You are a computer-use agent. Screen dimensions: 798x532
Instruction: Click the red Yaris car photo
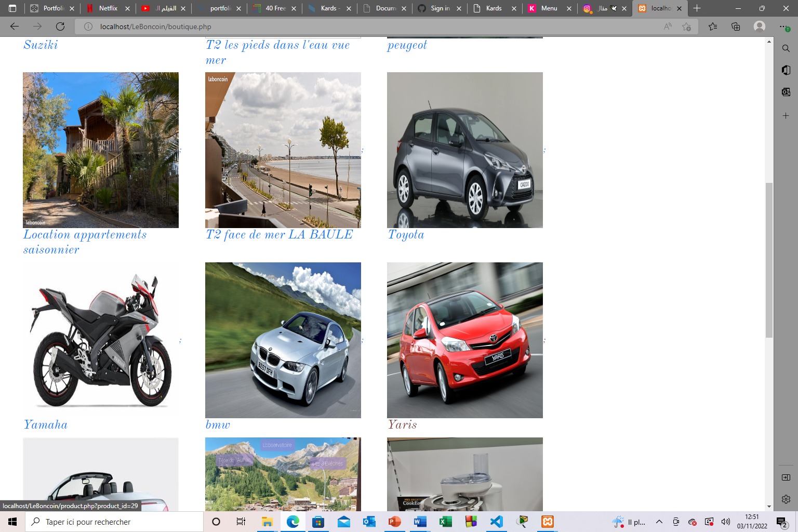click(465, 340)
